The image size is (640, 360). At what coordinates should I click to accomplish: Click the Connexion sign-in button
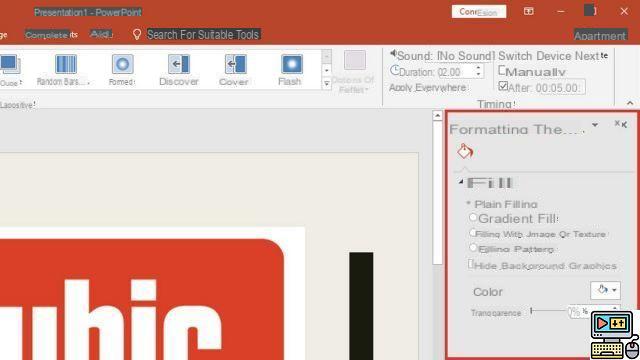click(x=479, y=11)
